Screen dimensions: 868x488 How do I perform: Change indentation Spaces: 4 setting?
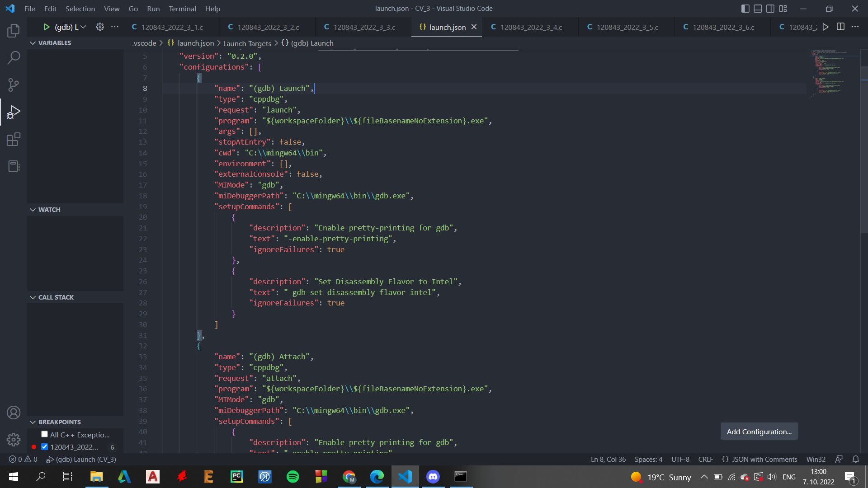[648, 459]
